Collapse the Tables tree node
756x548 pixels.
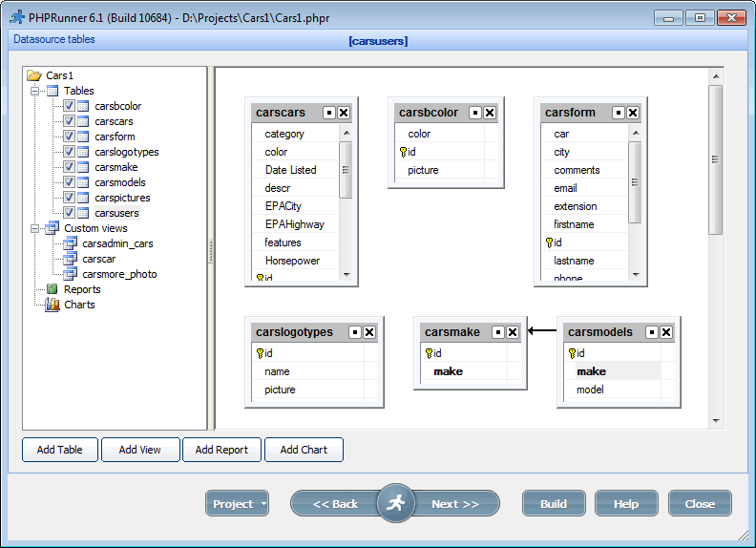[x=34, y=91]
